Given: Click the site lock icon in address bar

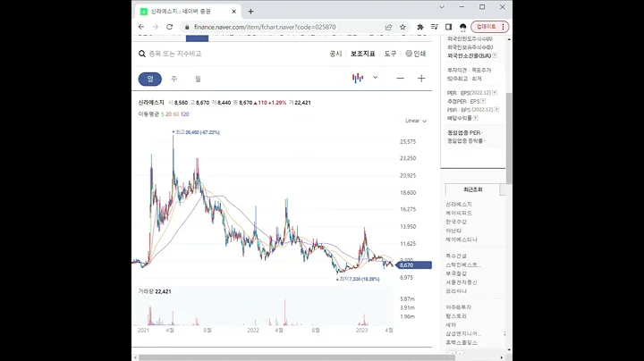Looking at the screenshot, I should click(187, 27).
